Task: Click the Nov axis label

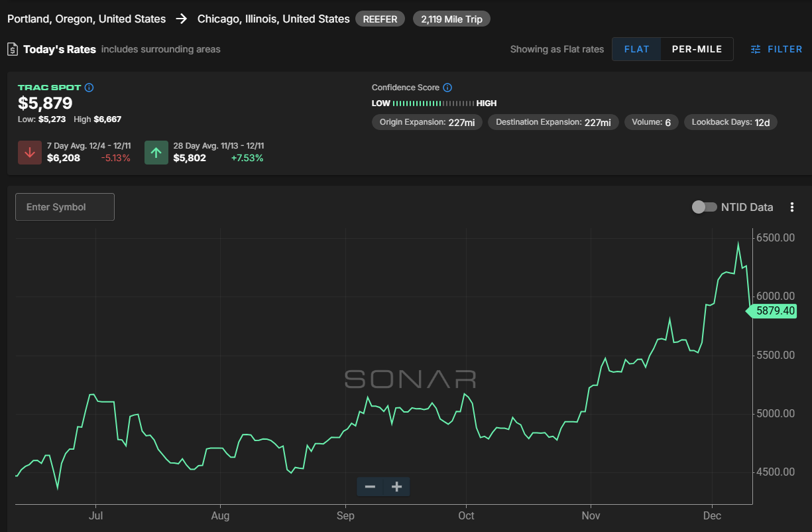Action: coord(591,515)
